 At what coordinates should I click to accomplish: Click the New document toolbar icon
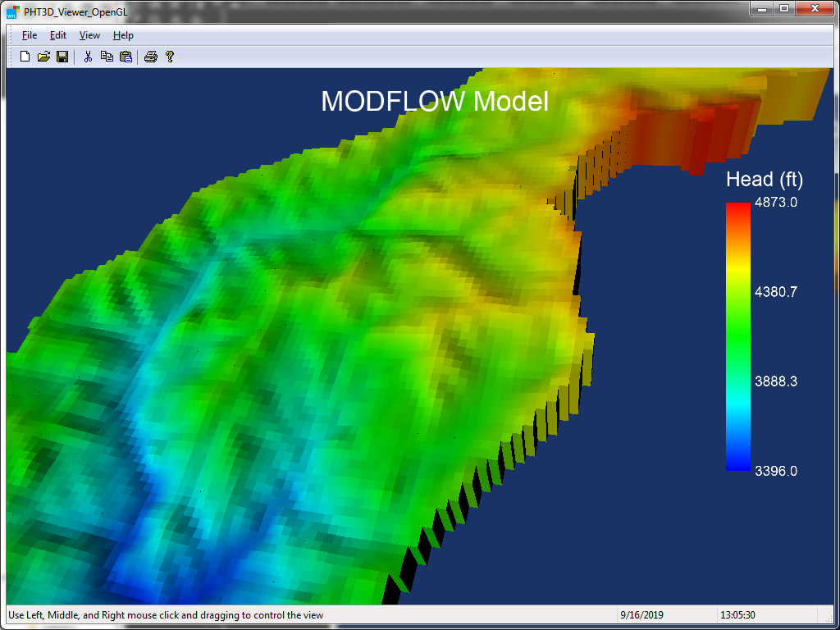point(25,57)
